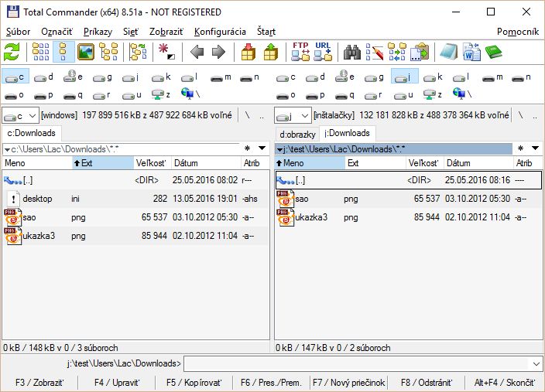
Task: Click the copy names to clipboard icon
Action: (420, 52)
